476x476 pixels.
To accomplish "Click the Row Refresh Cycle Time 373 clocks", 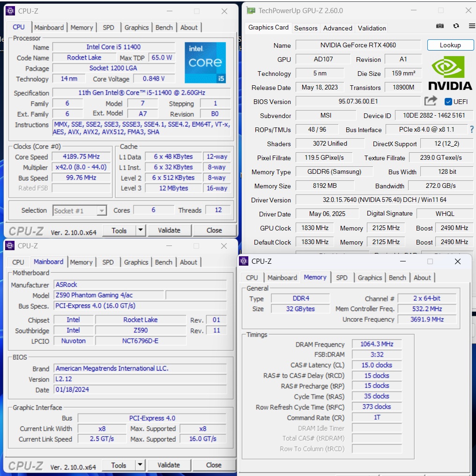I will pos(377,407).
